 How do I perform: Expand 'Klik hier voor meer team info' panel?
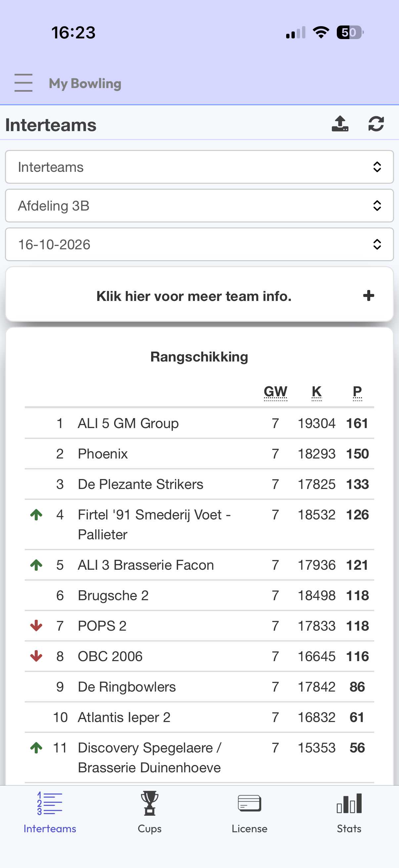coord(199,296)
